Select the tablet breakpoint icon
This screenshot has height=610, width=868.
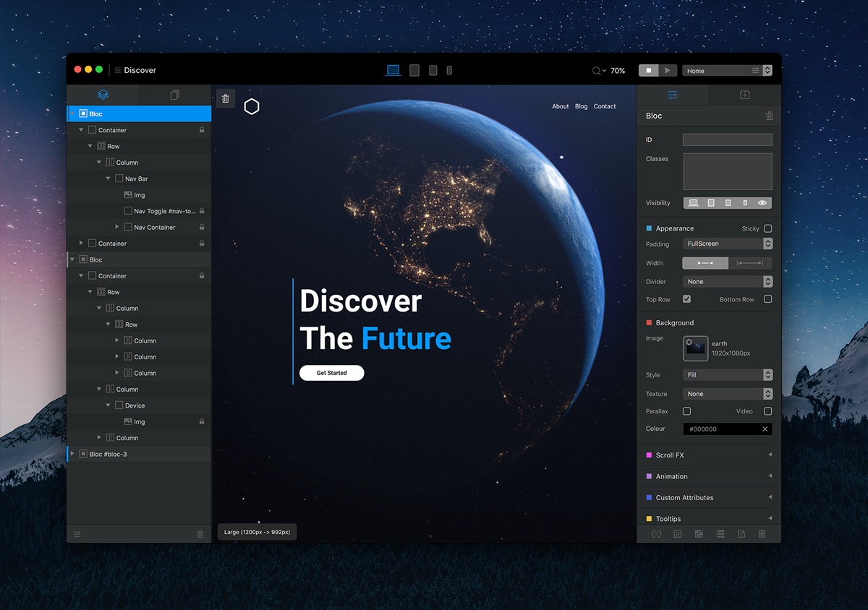414,70
